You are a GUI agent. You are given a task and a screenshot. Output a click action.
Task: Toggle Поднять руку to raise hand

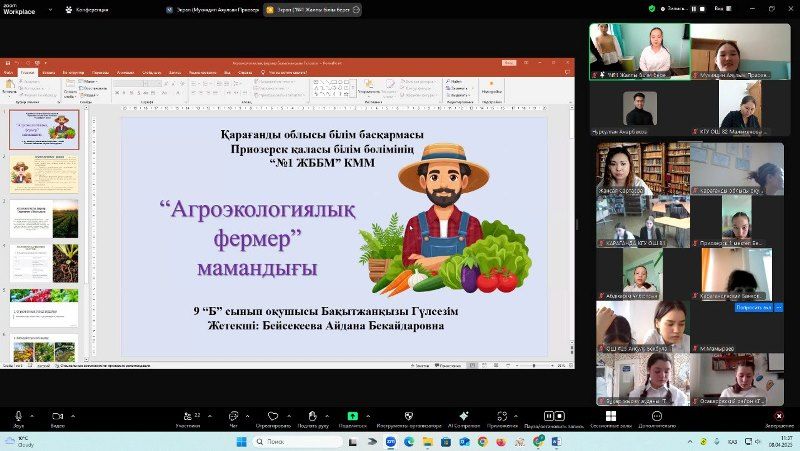(x=312, y=415)
